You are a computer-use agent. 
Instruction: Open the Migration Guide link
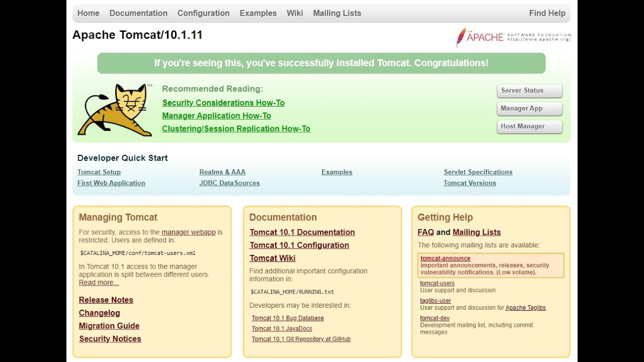(109, 326)
